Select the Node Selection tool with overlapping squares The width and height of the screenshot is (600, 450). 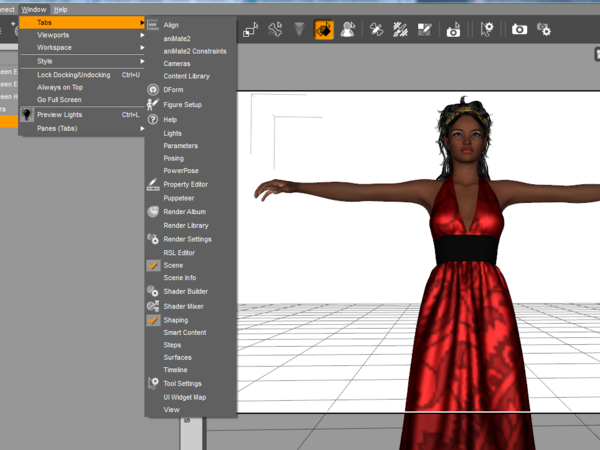[x=251, y=30]
